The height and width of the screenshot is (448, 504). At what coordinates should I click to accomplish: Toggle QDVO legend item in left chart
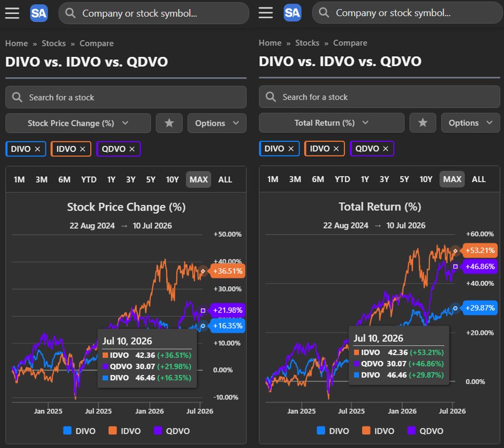coord(172,431)
